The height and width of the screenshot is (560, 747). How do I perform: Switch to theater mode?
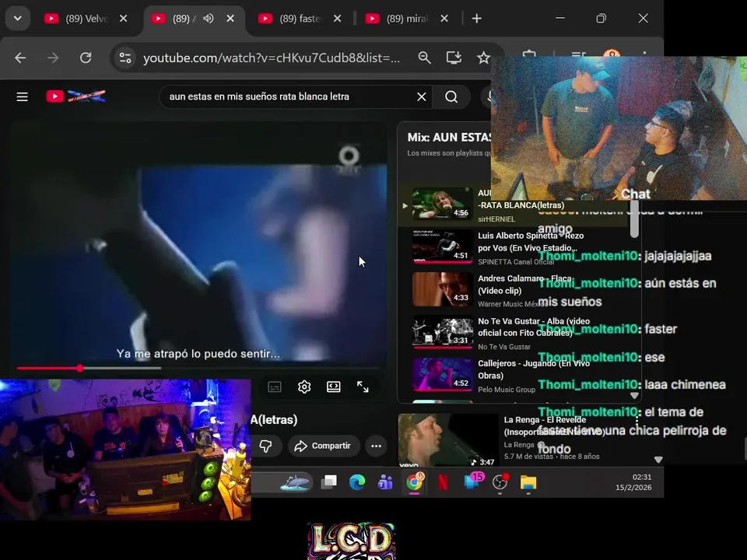tap(334, 387)
